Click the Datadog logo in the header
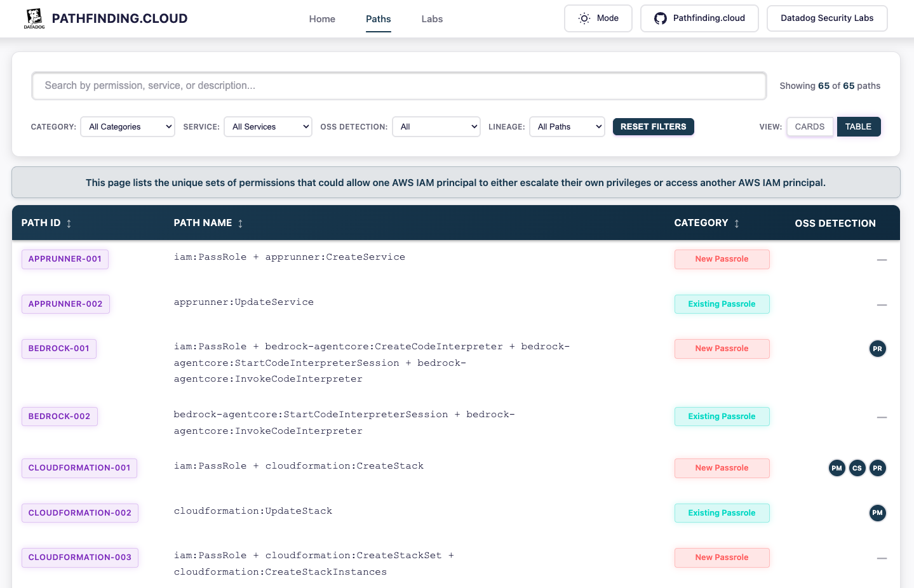 pyautogui.click(x=34, y=18)
